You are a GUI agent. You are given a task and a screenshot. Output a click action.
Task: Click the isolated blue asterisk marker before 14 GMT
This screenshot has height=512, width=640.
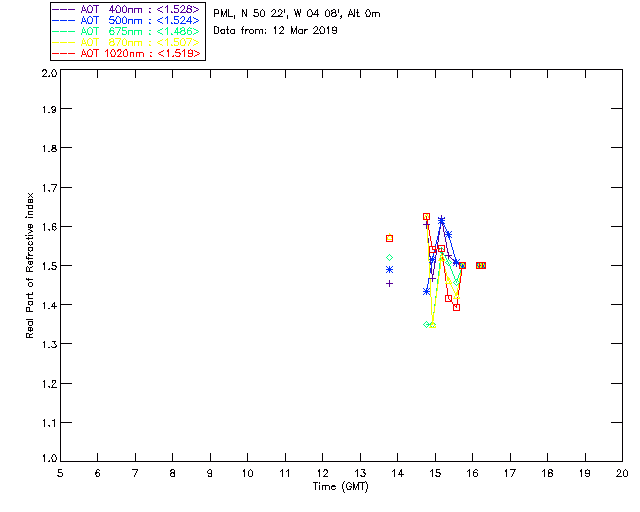coord(389,269)
